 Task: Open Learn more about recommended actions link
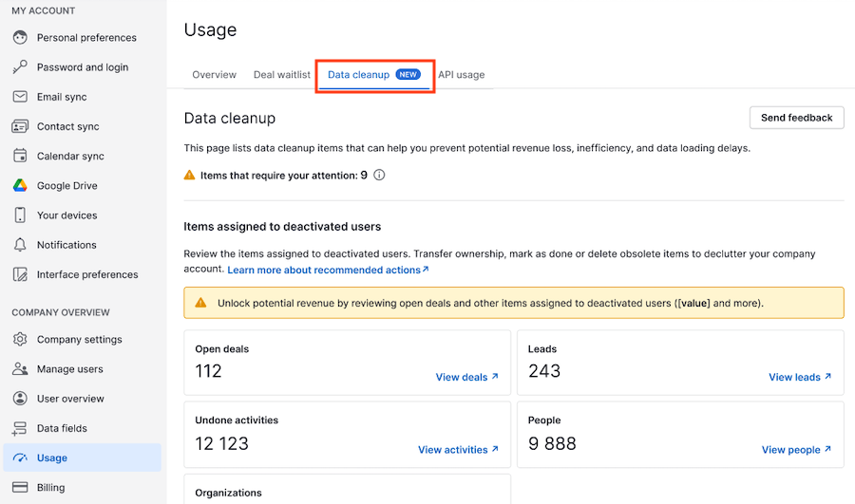[x=329, y=270]
